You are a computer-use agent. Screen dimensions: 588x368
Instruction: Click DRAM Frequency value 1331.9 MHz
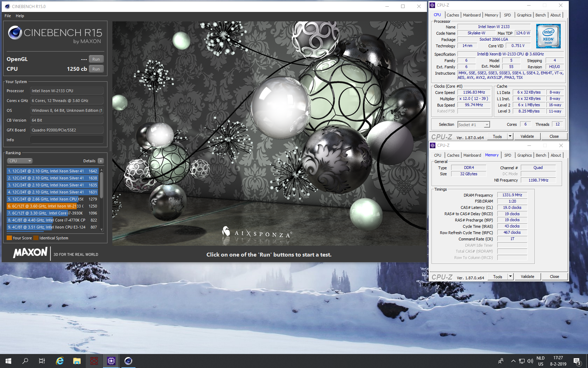[x=512, y=195]
